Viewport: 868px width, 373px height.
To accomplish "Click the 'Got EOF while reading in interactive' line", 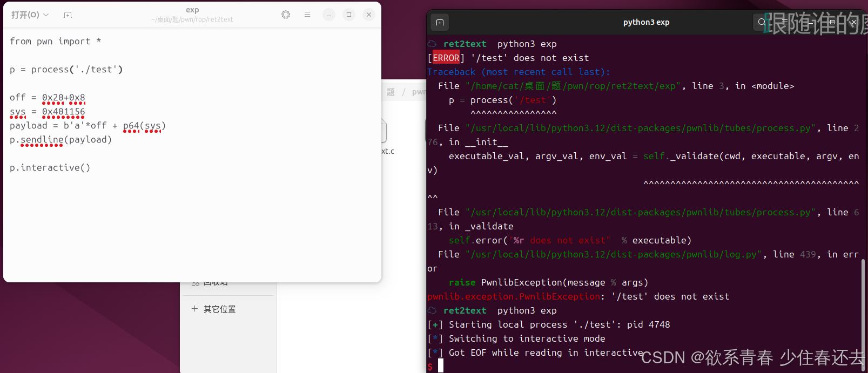I will pos(535,352).
